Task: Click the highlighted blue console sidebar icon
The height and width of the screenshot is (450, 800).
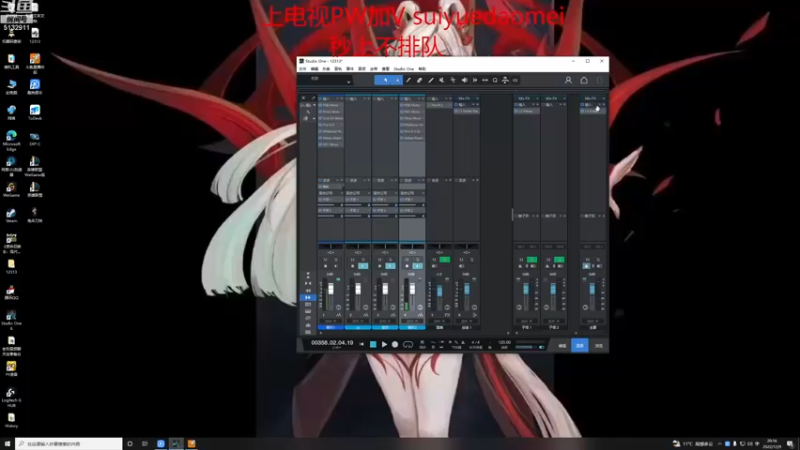Action: [x=308, y=297]
